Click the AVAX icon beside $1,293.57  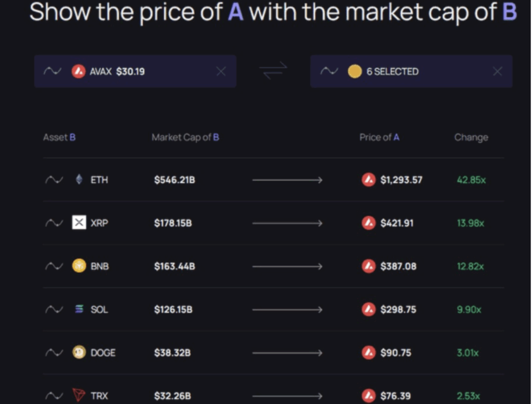coord(368,180)
